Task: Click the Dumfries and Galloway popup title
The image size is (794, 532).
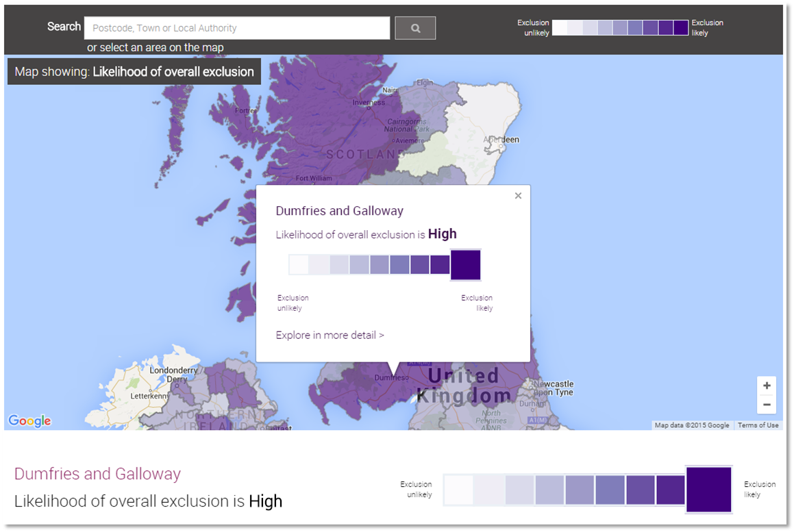Action: (339, 211)
